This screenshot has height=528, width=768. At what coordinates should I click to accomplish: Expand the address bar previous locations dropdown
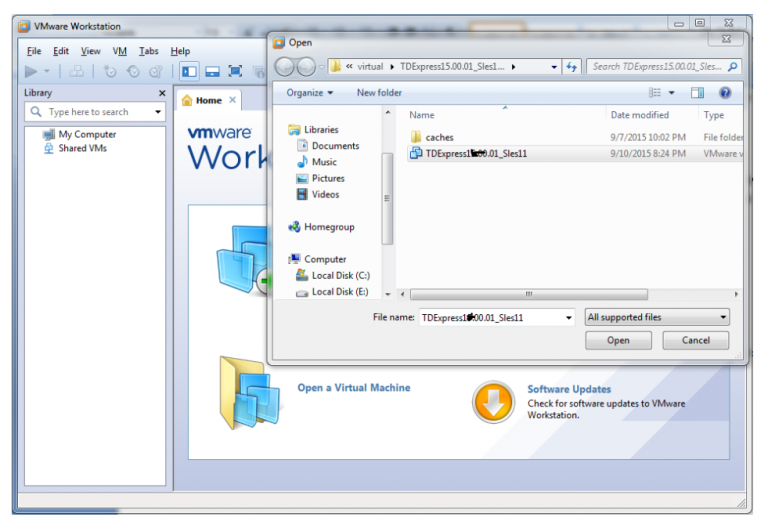554,67
